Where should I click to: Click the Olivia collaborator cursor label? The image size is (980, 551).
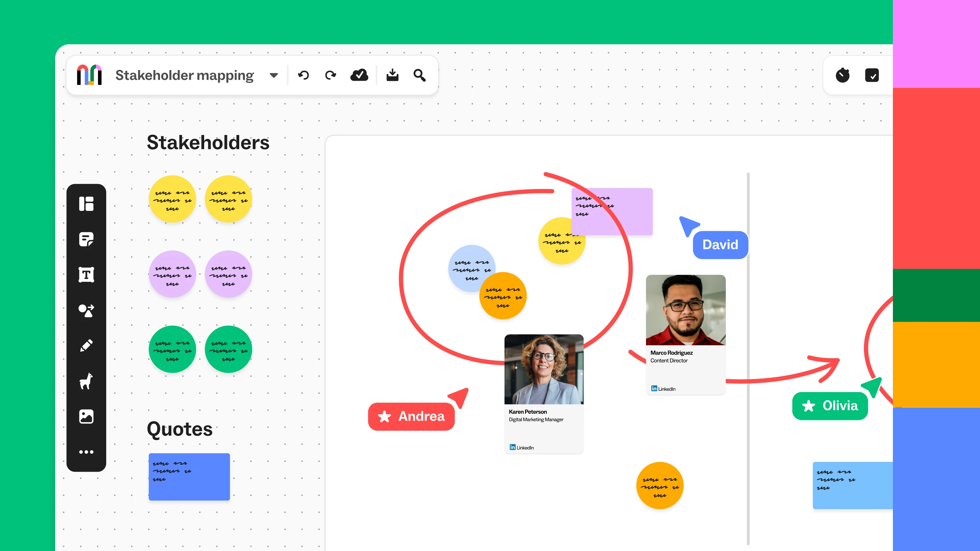(x=830, y=406)
